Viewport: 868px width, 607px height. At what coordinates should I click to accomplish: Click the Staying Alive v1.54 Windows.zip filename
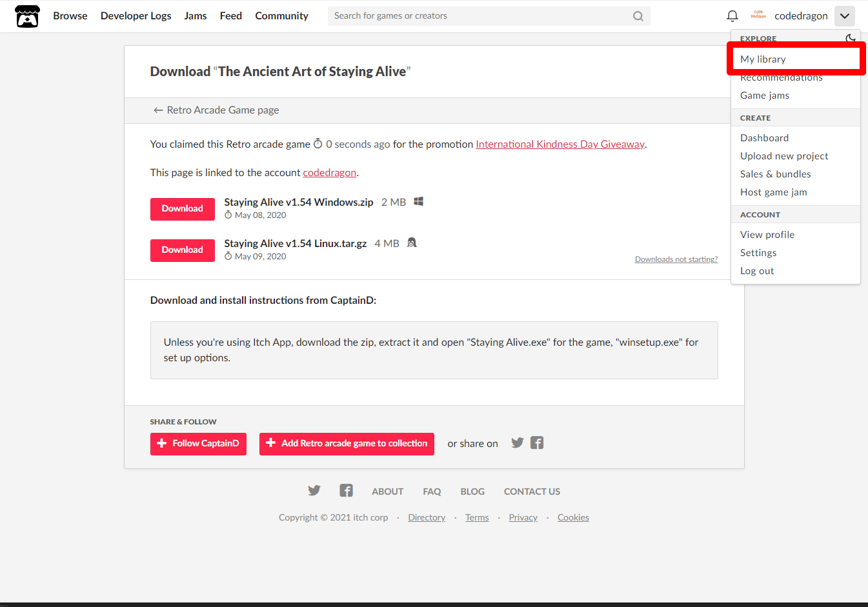tap(299, 202)
